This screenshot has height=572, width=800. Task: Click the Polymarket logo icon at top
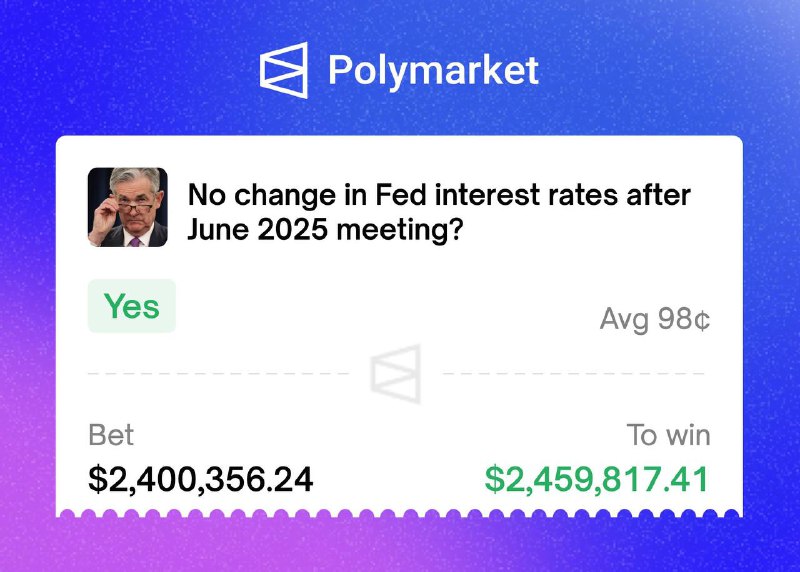[x=284, y=70]
